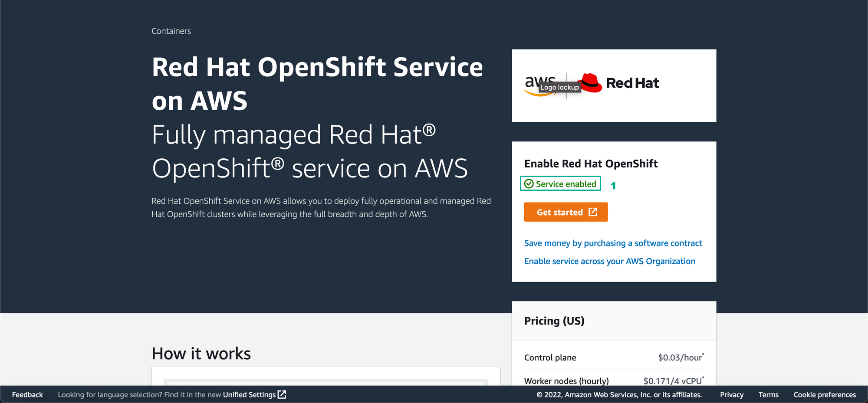Open Save money by purchasing a software contract

[613, 243]
